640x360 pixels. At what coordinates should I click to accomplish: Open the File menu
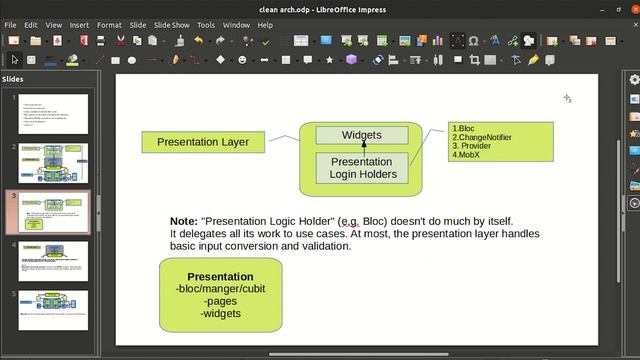(x=10, y=25)
